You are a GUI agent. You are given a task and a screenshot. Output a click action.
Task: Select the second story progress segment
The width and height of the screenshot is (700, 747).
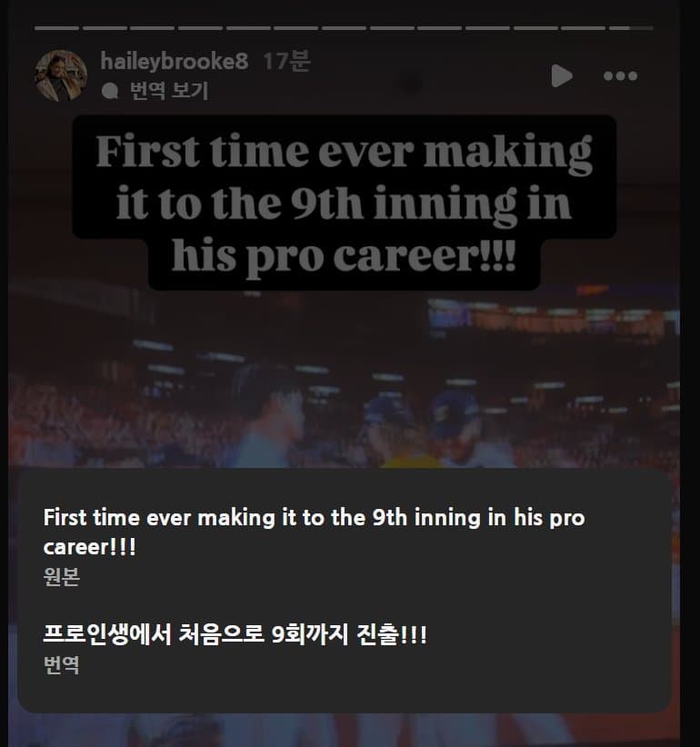105,28
